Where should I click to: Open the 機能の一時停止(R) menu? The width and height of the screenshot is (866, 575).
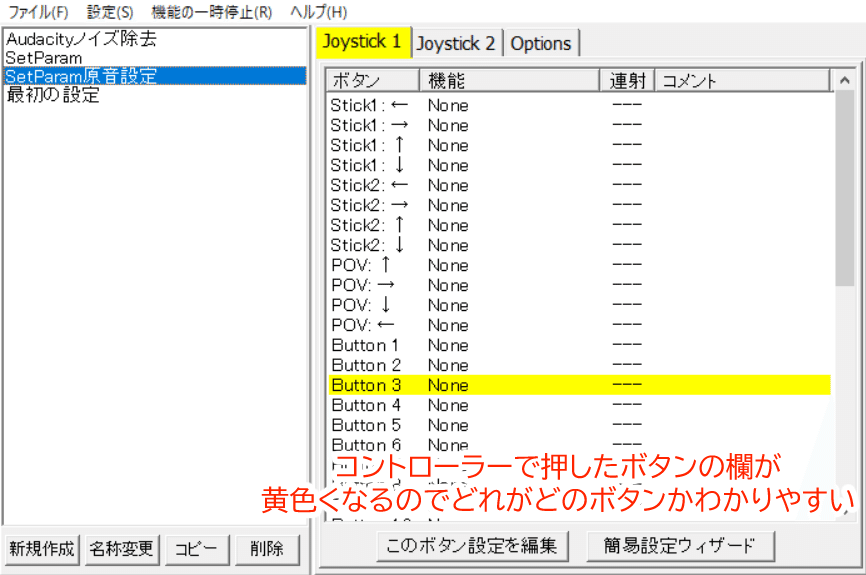[212, 12]
